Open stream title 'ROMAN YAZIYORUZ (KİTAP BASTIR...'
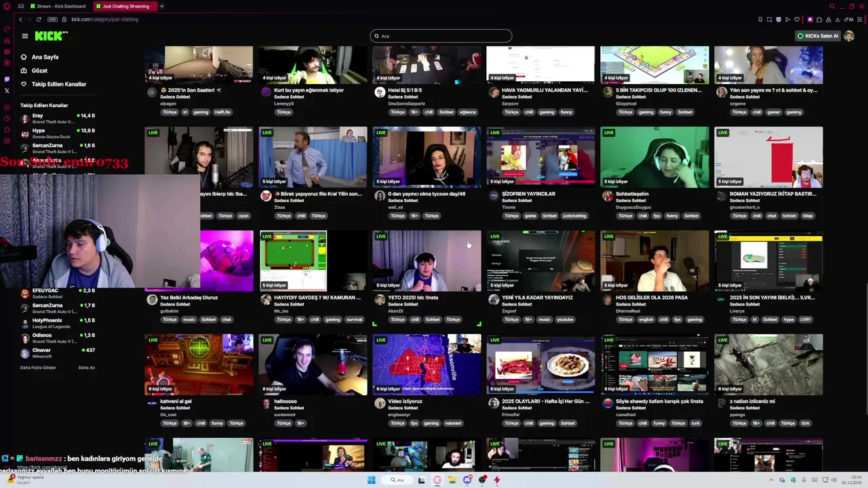 coord(772,194)
